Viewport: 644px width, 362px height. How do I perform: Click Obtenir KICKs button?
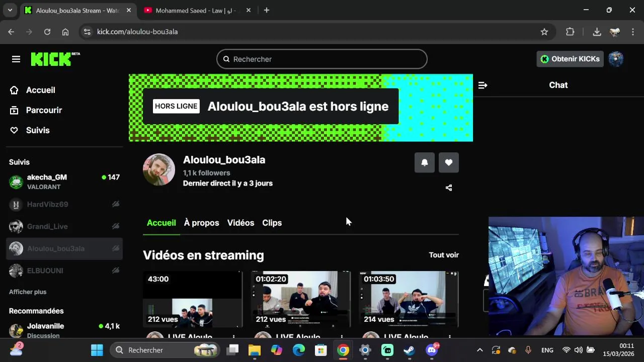(x=570, y=59)
